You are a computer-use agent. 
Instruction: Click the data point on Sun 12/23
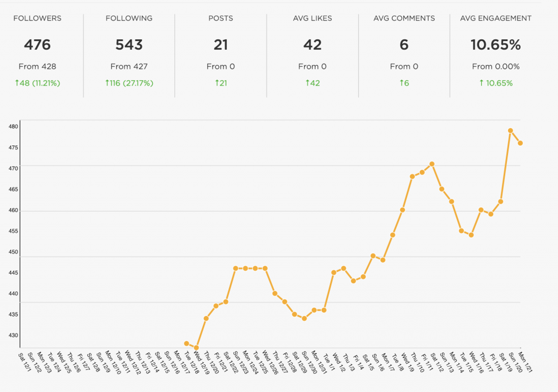(236, 268)
